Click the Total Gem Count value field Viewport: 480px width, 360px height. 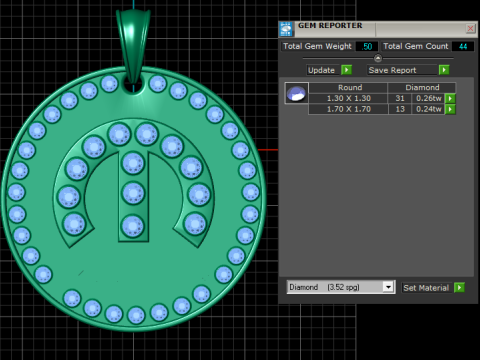point(463,46)
